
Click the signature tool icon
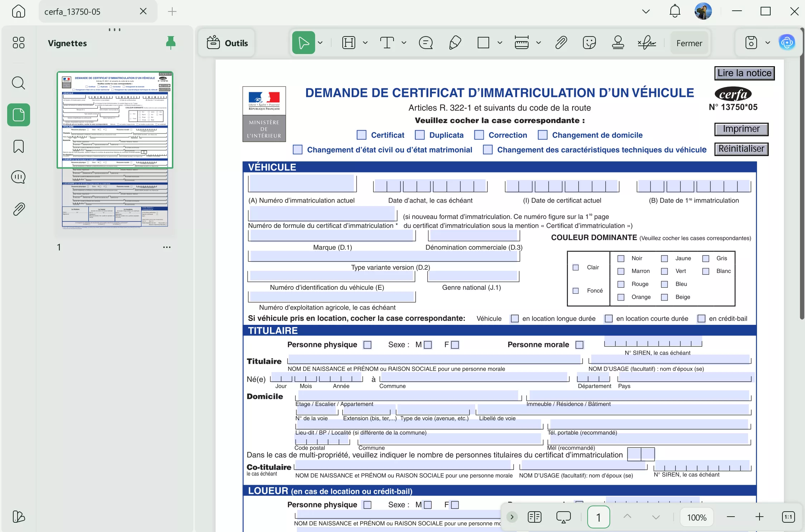pyautogui.click(x=647, y=43)
